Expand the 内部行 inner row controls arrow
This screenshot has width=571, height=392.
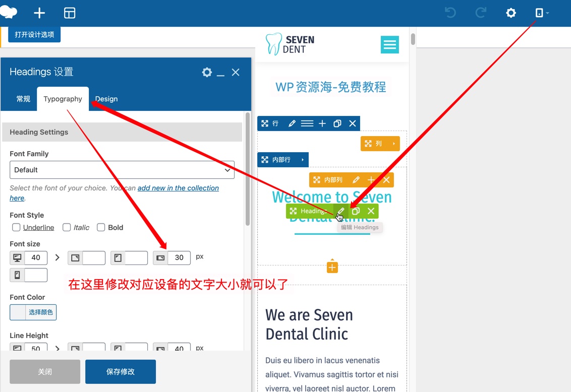pos(302,160)
